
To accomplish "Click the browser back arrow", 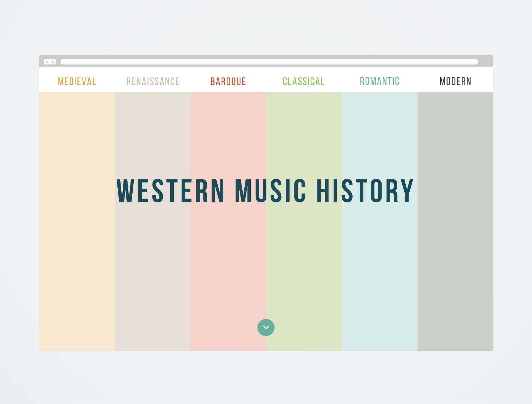I will click(47, 62).
